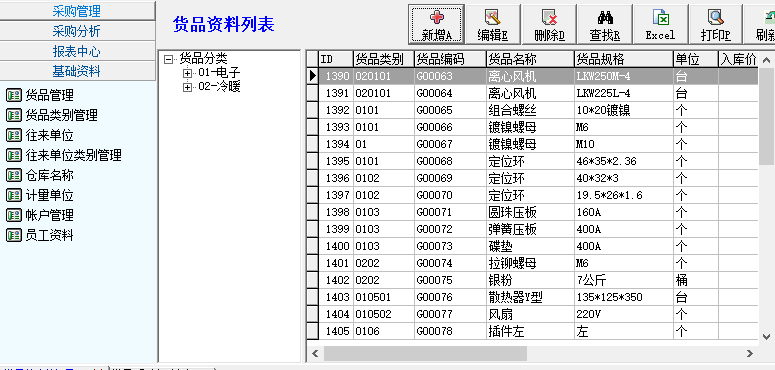Click the 220V specification cell
This screenshot has width=775, height=370.
pos(624,314)
